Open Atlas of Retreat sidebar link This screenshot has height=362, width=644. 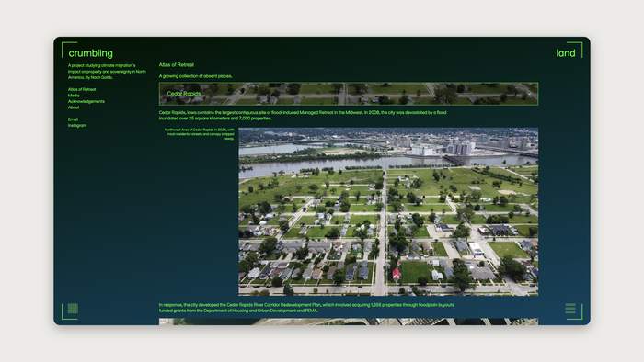[x=82, y=89]
